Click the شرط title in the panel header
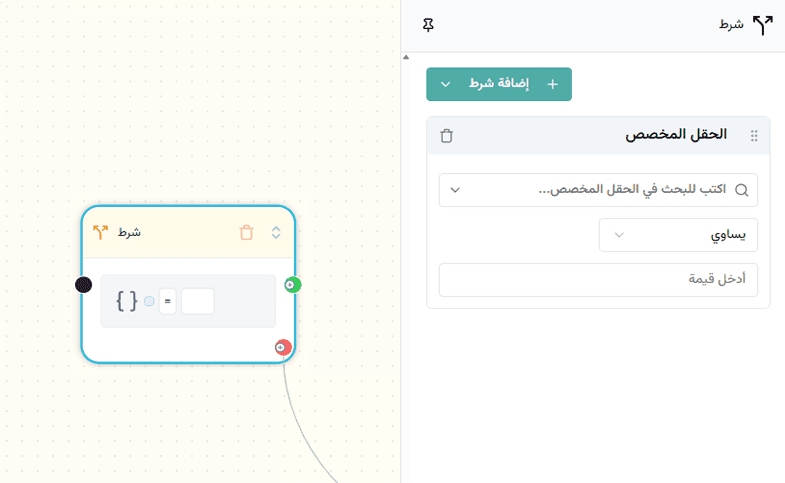This screenshot has width=785, height=483. (731, 25)
